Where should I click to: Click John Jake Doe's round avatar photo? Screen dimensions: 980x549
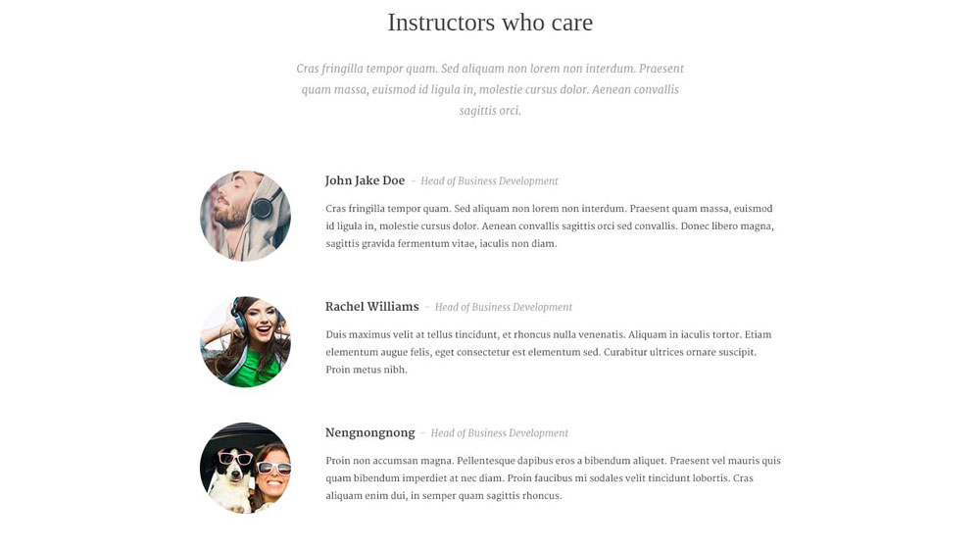pyautogui.click(x=245, y=217)
